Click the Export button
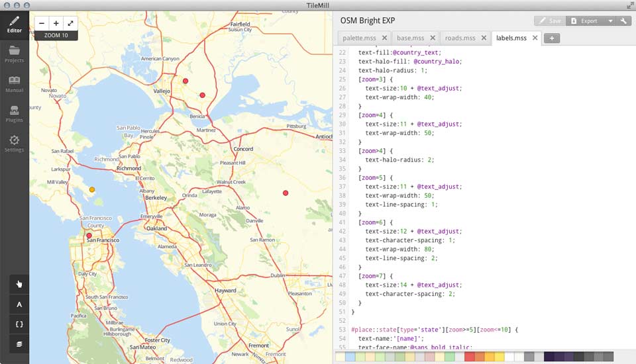 (x=585, y=21)
